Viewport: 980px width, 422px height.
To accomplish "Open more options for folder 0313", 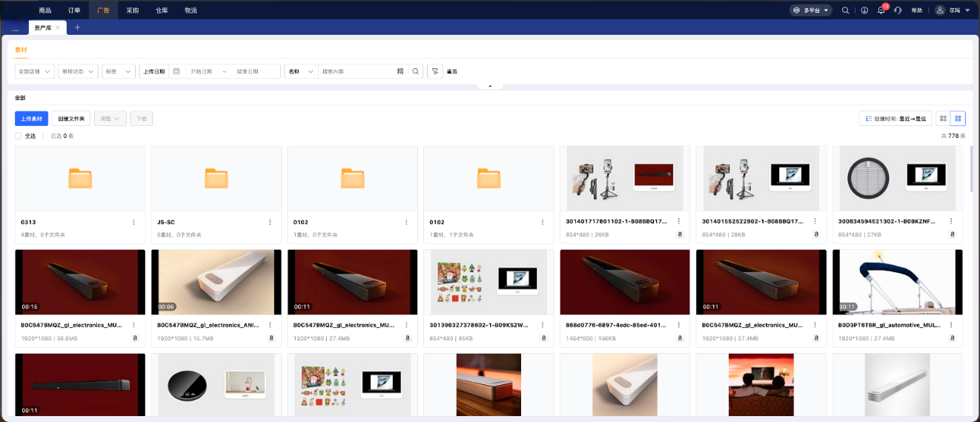I will coord(134,222).
